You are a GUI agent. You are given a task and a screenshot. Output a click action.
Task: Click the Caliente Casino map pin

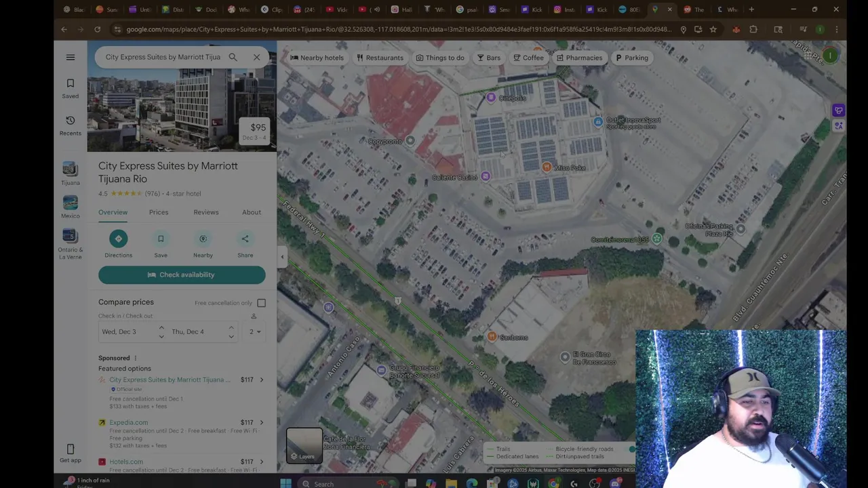tap(486, 177)
